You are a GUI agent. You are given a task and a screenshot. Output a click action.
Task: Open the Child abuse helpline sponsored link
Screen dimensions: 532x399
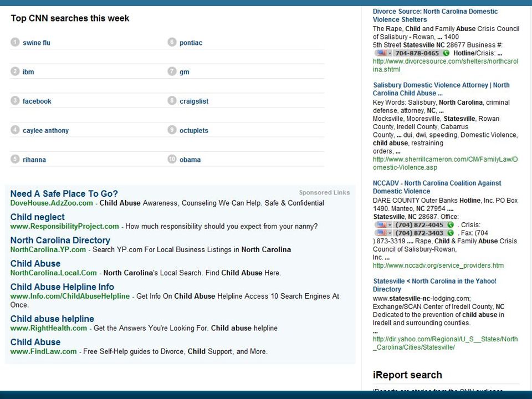(x=52, y=319)
